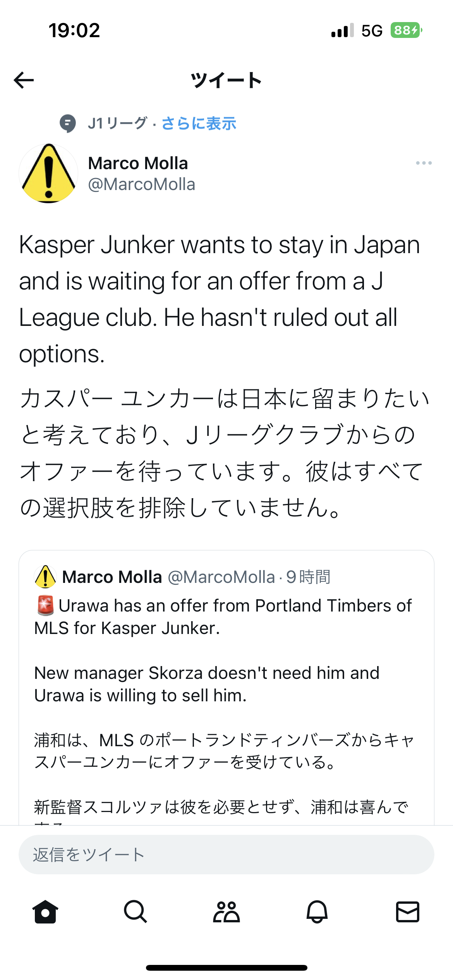Tap the さらに表示 link
453x980 pixels.
(x=199, y=123)
